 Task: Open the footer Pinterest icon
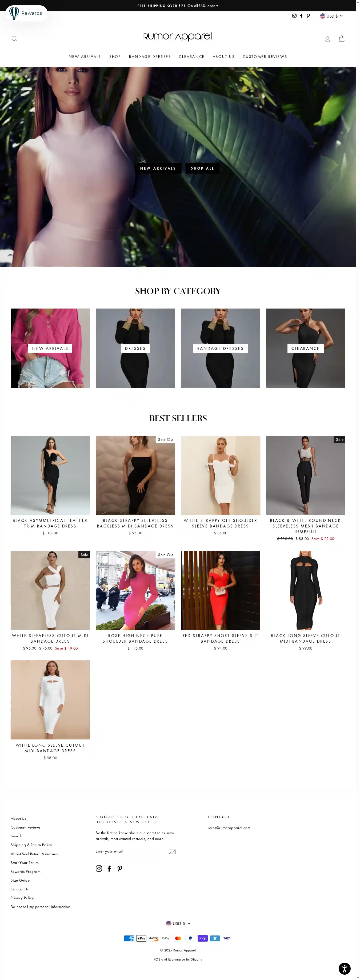120,868
